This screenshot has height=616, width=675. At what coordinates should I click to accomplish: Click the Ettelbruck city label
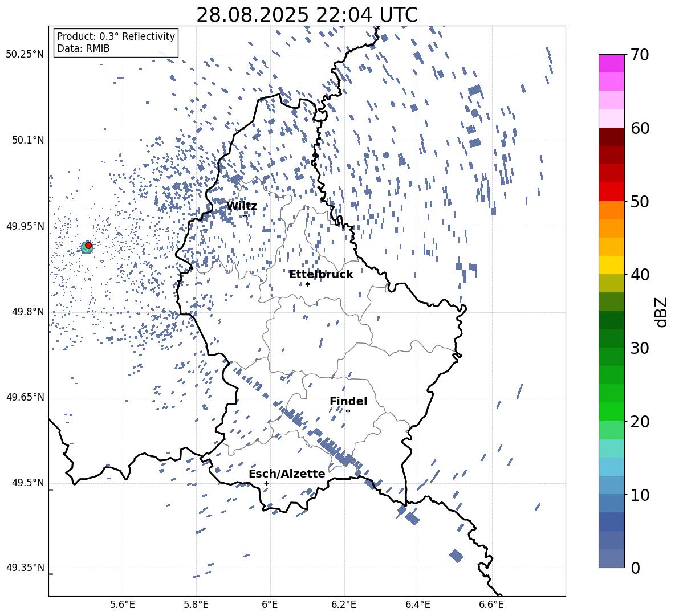point(321,275)
